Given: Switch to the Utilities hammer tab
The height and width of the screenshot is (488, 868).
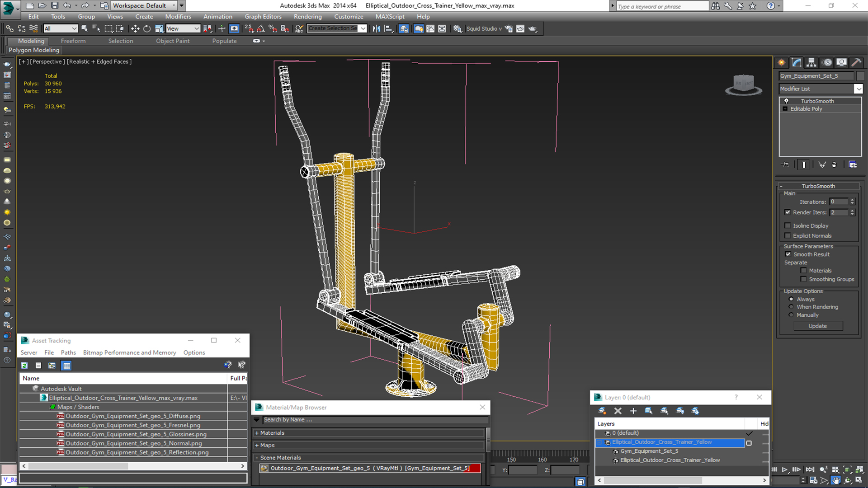Looking at the screenshot, I should pyautogui.click(x=856, y=62).
